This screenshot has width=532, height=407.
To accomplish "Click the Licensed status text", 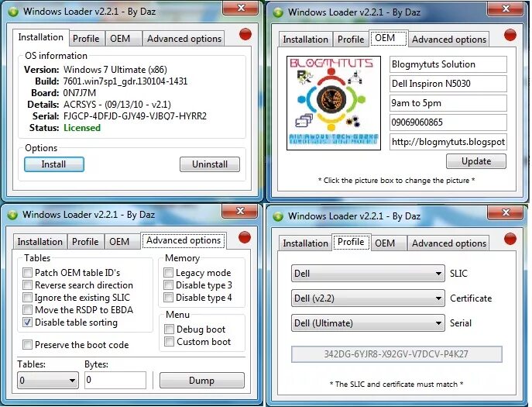I will pos(82,128).
